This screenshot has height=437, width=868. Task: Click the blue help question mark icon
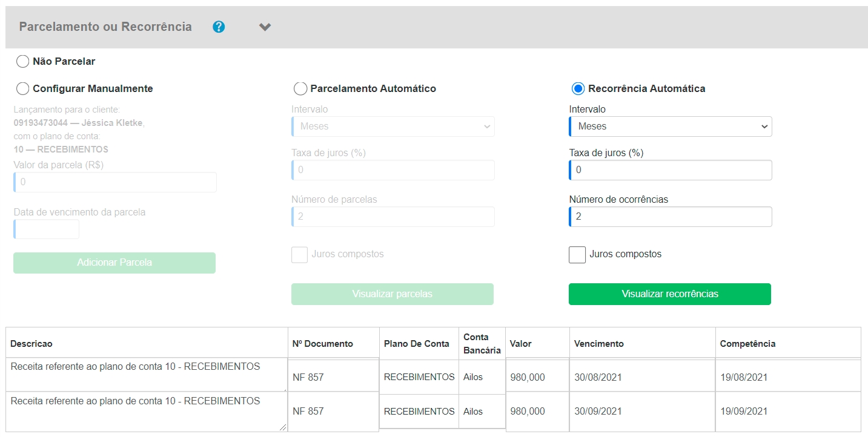pos(219,27)
